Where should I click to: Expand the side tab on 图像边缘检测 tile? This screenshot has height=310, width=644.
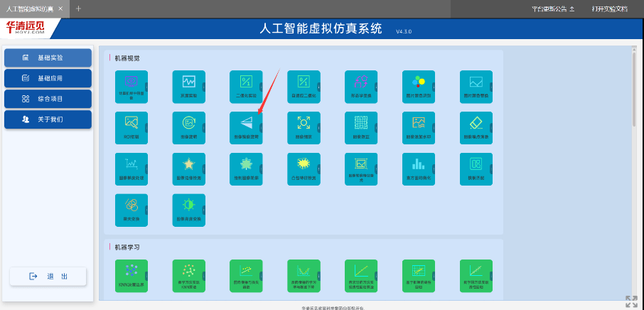pyautogui.click(x=204, y=169)
